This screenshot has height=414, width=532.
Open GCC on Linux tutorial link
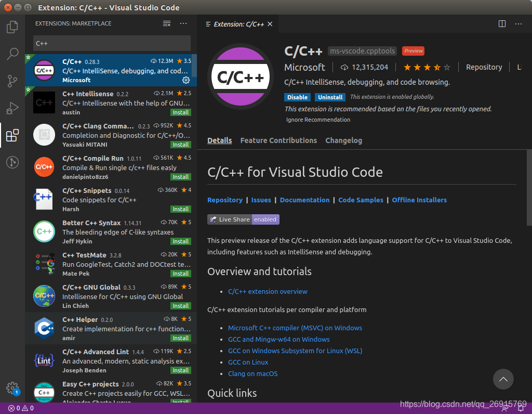click(248, 362)
